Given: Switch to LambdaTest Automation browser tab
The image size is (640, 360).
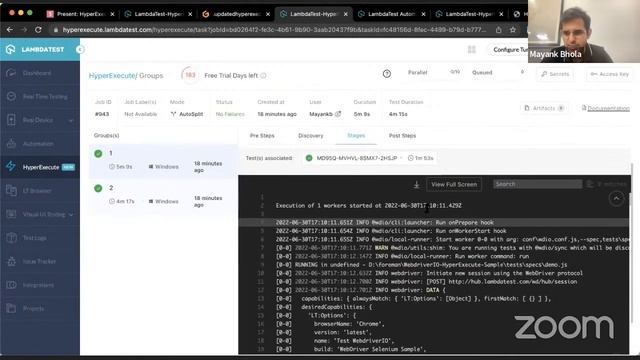Looking at the screenshot, I should pos(391,14).
